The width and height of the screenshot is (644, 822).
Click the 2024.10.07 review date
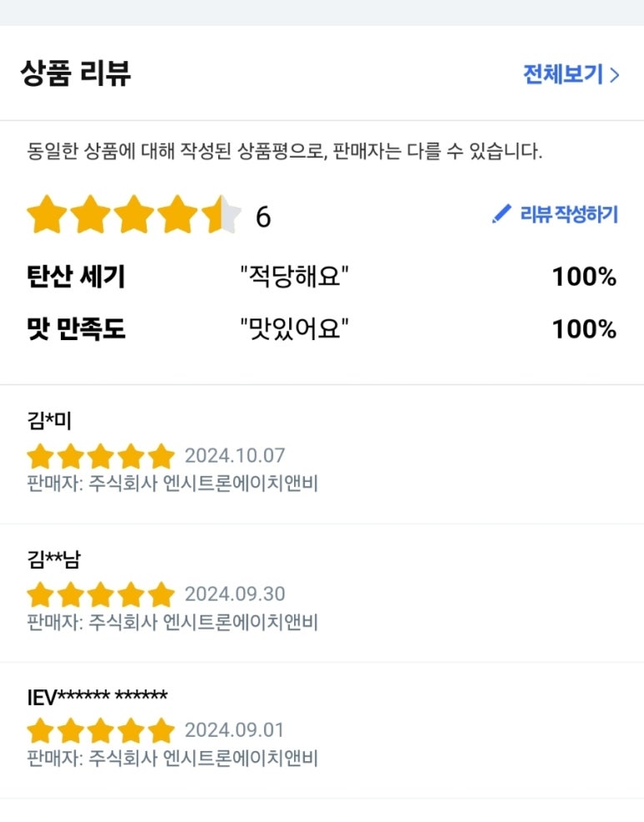pos(234,456)
